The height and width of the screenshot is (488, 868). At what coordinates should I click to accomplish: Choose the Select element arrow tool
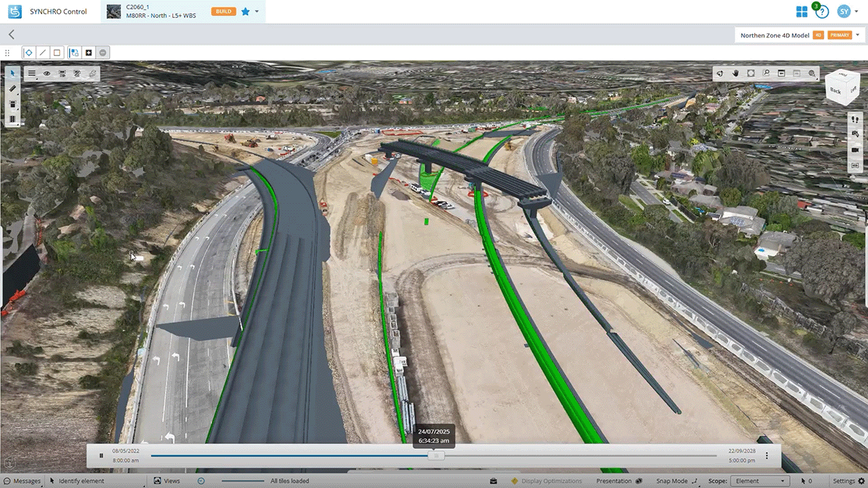click(12, 73)
